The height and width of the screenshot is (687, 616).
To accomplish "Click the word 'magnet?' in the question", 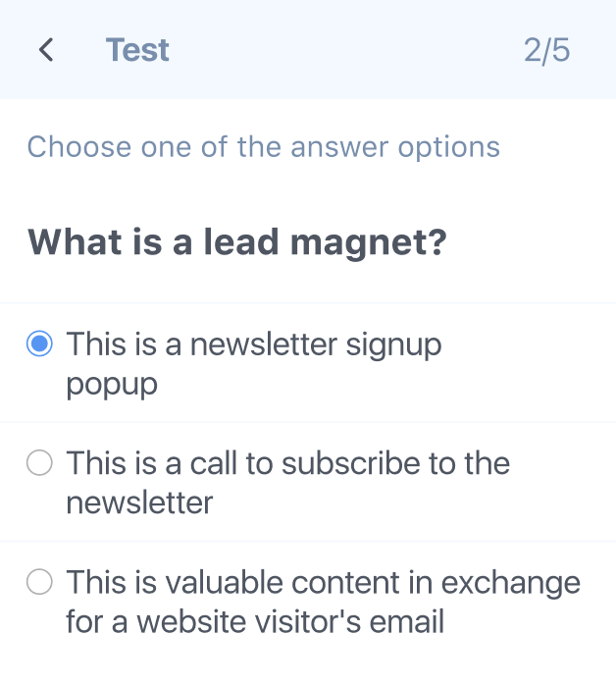I will [x=369, y=244].
